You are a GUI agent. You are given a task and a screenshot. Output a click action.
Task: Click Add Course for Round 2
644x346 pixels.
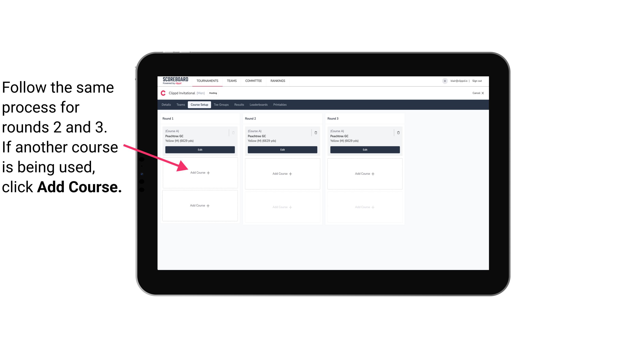[x=281, y=173]
